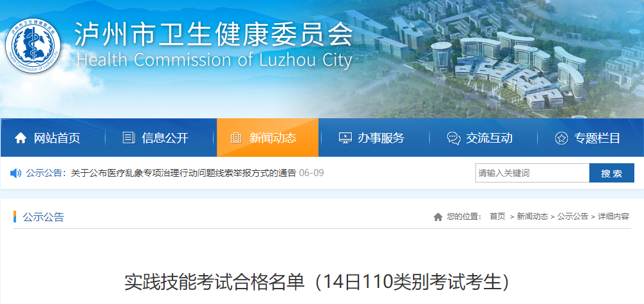Click the star icon beside 专题栏目
644x304 pixels.
click(562, 138)
